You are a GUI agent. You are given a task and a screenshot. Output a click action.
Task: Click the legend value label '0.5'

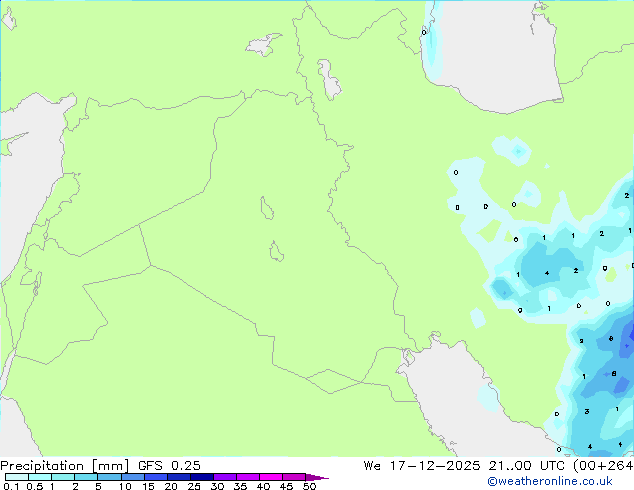pyautogui.click(x=34, y=486)
